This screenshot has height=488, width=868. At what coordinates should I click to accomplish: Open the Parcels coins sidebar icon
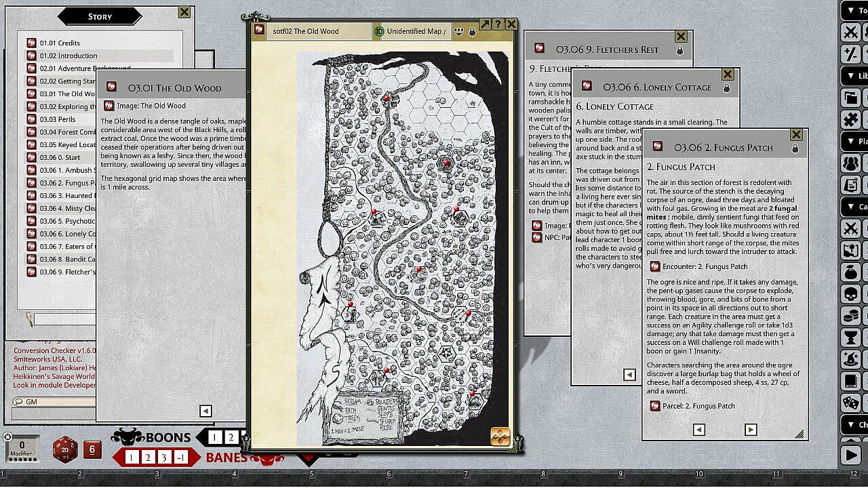click(x=850, y=316)
